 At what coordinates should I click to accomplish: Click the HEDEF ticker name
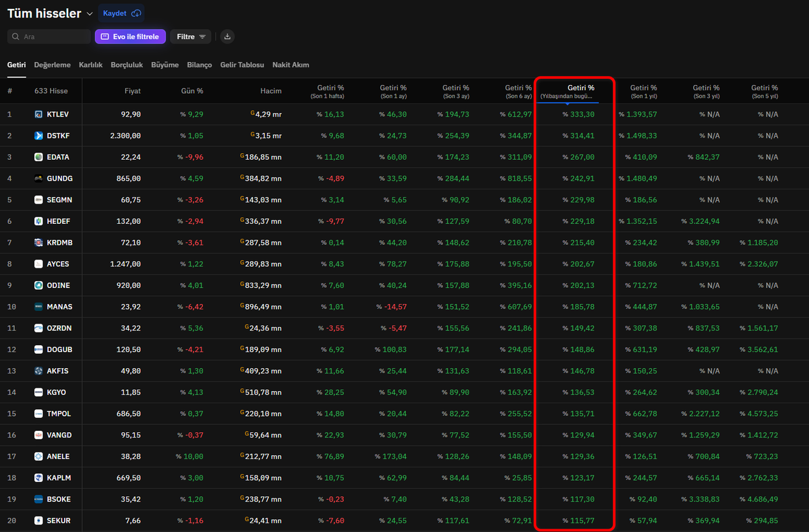tap(58, 221)
